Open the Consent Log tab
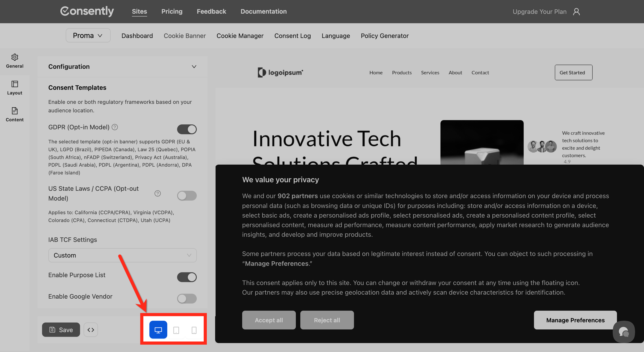This screenshot has height=352, width=644. point(292,36)
